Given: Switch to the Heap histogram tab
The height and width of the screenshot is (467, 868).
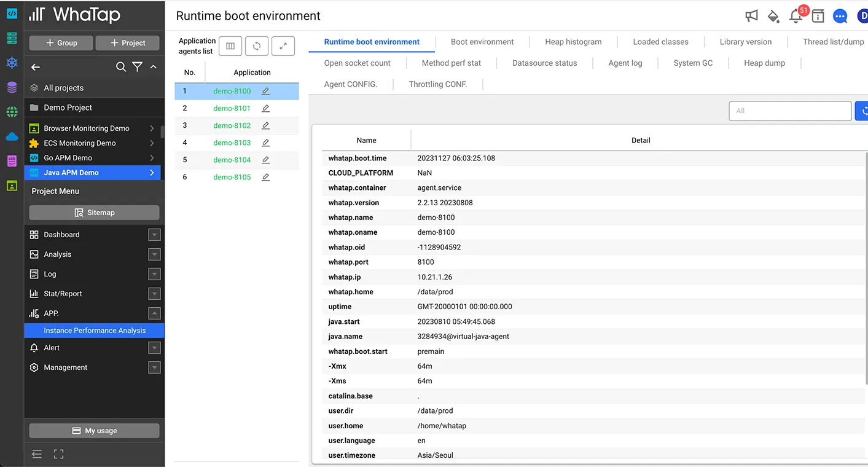Looking at the screenshot, I should pos(573,42).
